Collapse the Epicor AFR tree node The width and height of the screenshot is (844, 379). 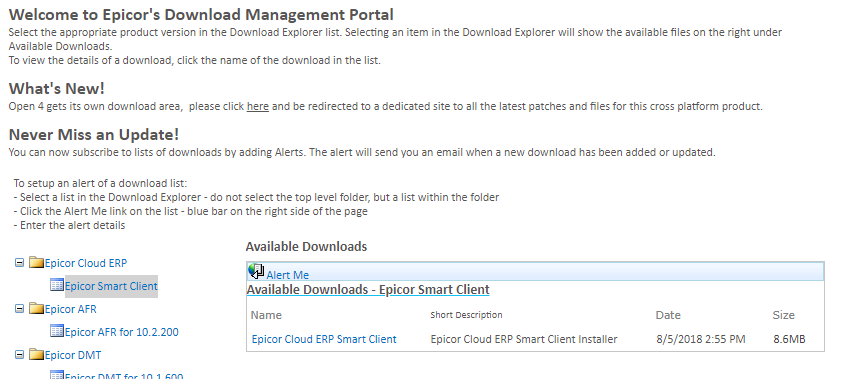tap(19, 309)
